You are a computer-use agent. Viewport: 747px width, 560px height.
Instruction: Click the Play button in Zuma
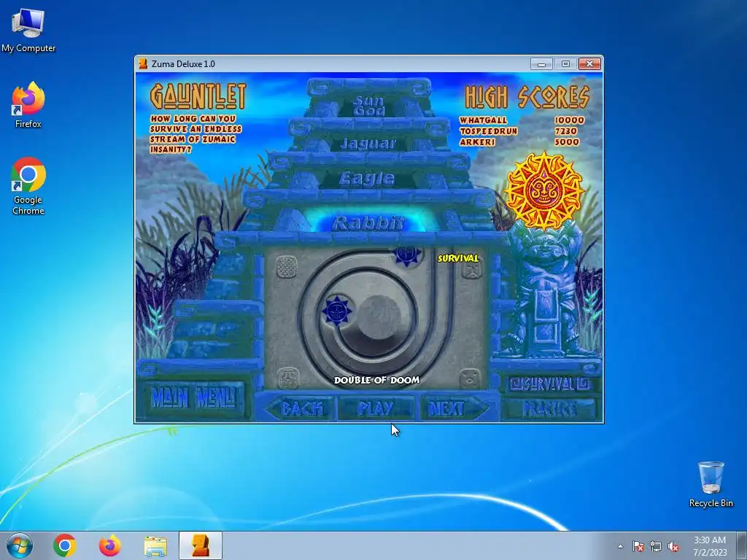(376, 408)
